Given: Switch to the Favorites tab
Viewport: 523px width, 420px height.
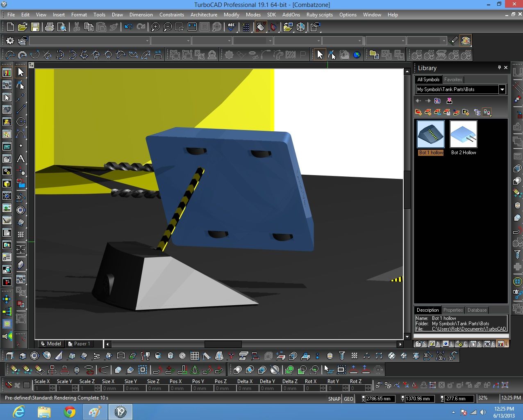Looking at the screenshot, I should [x=453, y=80].
